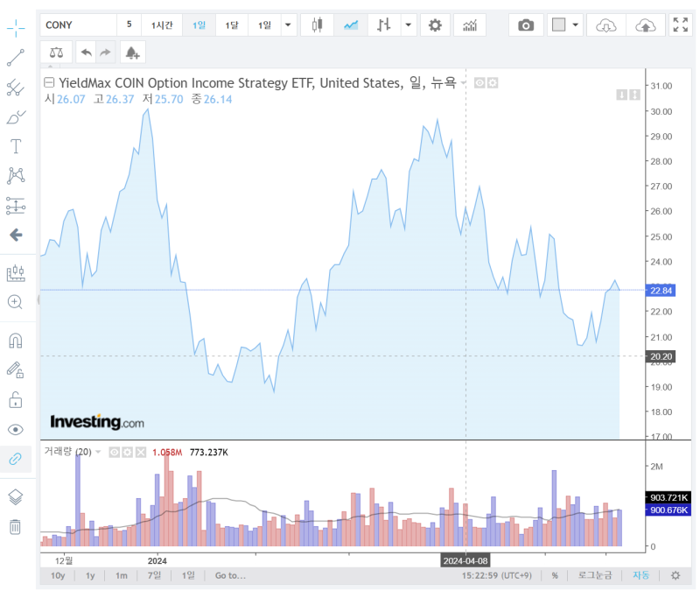Toggle visibility of the 거래량 volume indicator
700x591 pixels.
(x=115, y=452)
